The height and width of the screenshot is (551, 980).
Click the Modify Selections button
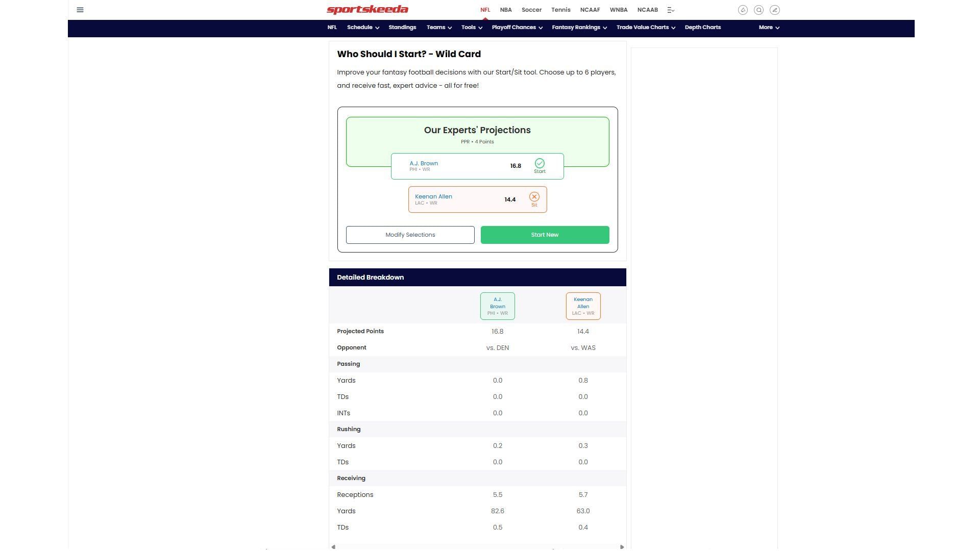click(410, 235)
